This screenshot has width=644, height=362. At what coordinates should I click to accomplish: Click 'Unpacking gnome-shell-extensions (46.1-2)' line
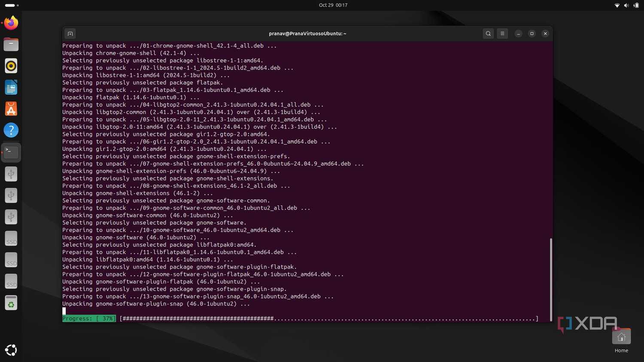[137, 193]
